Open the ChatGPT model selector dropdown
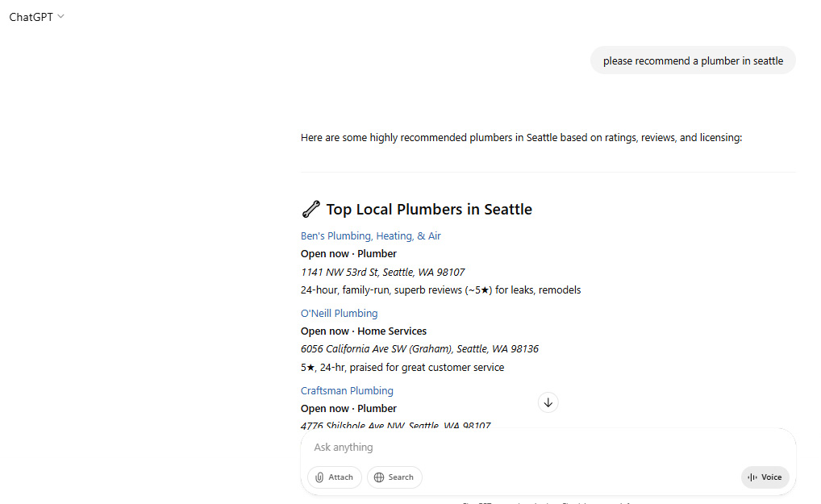 pos(36,17)
